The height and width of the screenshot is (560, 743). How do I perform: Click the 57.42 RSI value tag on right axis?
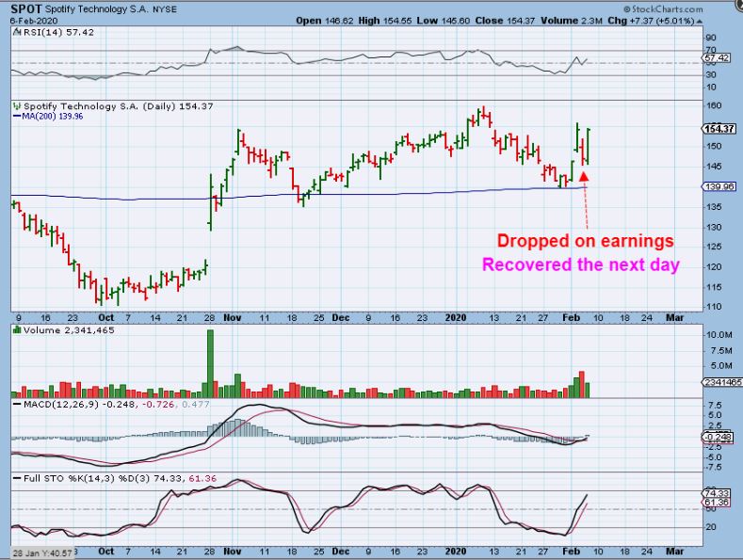coord(717,57)
